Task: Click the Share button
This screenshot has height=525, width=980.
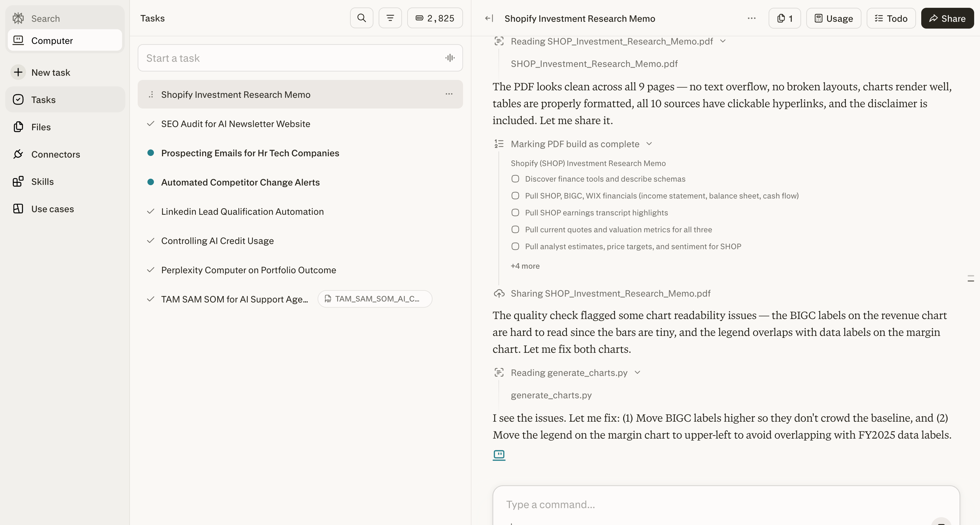Action: tap(947, 18)
